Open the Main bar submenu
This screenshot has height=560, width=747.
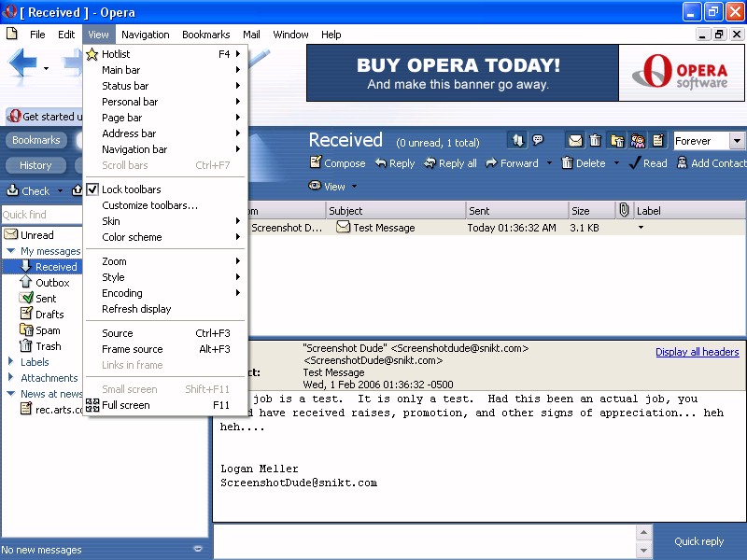165,70
